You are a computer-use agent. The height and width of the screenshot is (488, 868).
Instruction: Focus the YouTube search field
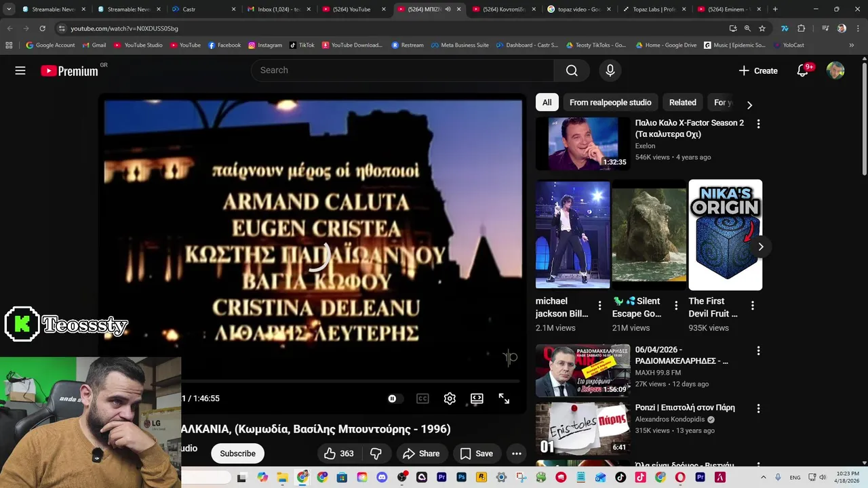pyautogui.click(x=403, y=70)
